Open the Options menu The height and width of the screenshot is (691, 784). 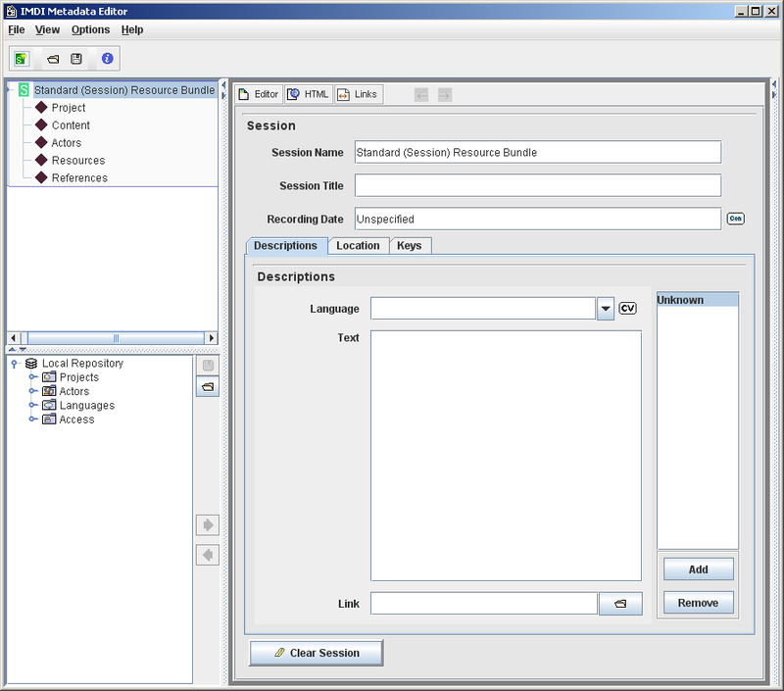(90, 29)
